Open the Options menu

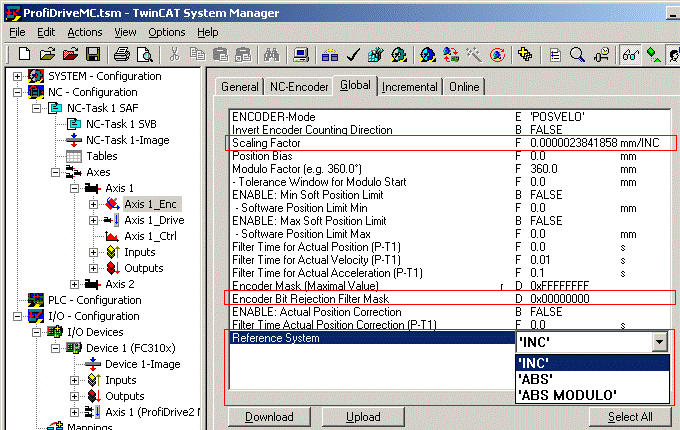pyautogui.click(x=167, y=33)
